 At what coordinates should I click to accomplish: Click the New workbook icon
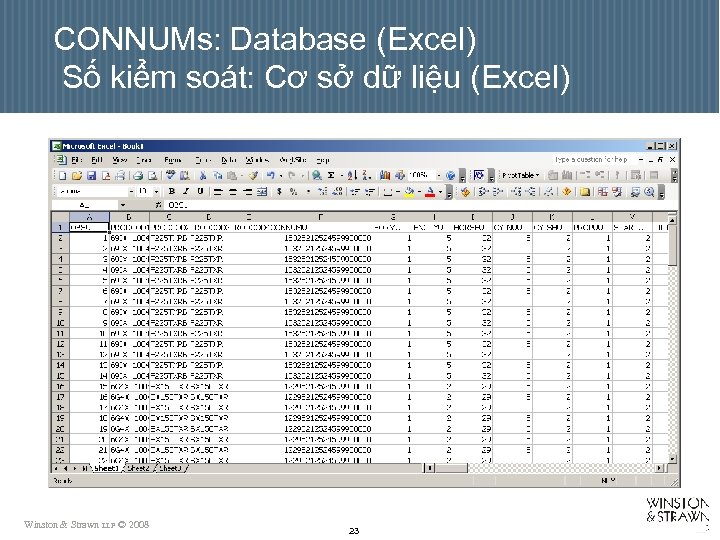[63, 175]
